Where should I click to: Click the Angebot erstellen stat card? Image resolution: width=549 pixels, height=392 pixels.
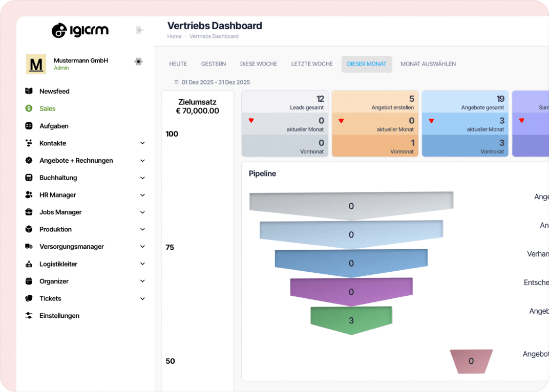pos(375,123)
